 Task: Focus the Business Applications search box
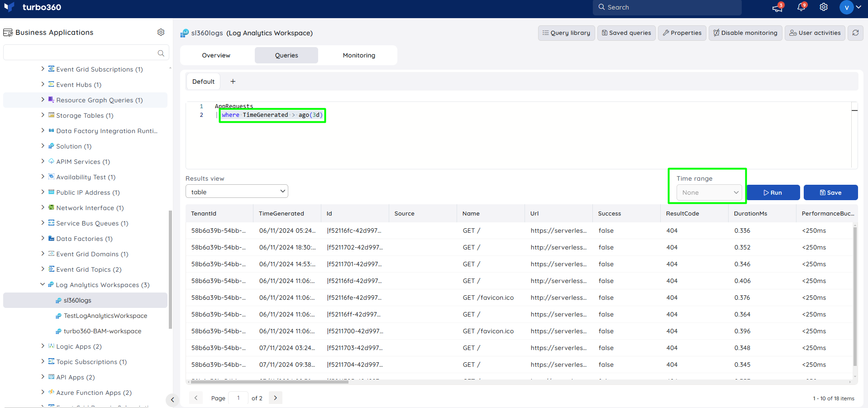(86, 53)
